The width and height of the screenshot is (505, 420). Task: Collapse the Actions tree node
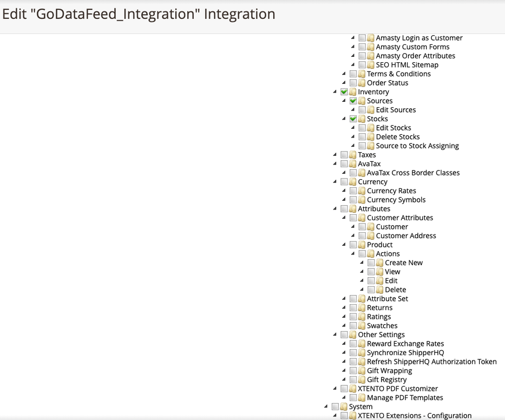pyautogui.click(x=353, y=254)
